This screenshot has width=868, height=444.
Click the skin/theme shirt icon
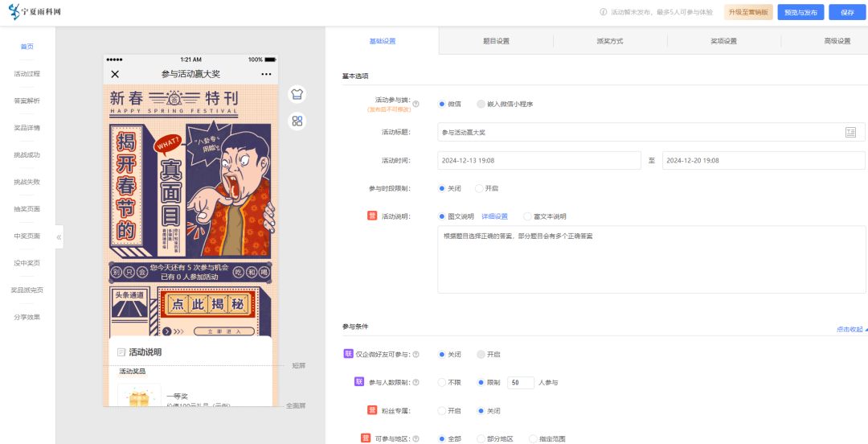point(297,93)
